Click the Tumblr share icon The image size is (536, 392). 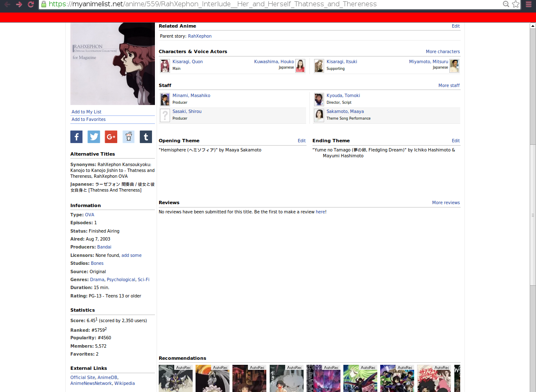146,137
